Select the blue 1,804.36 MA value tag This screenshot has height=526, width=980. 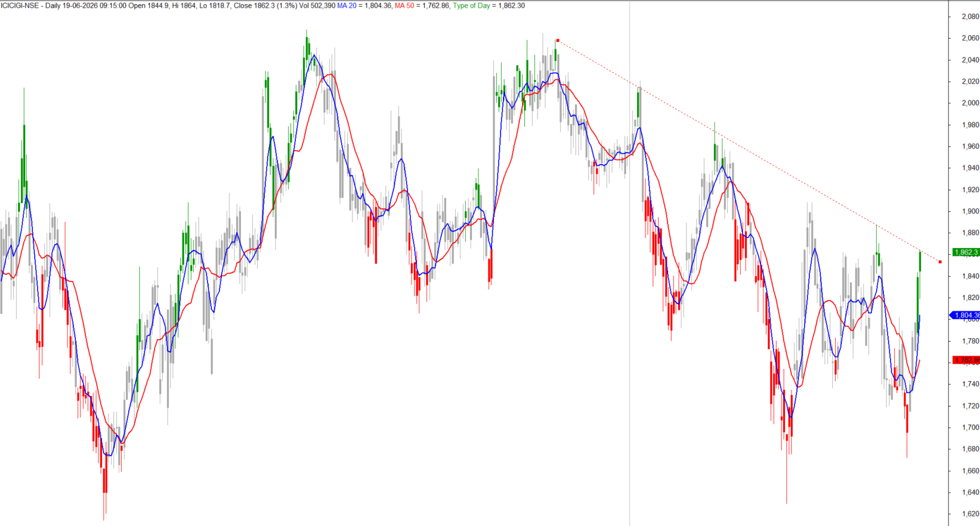click(x=964, y=315)
